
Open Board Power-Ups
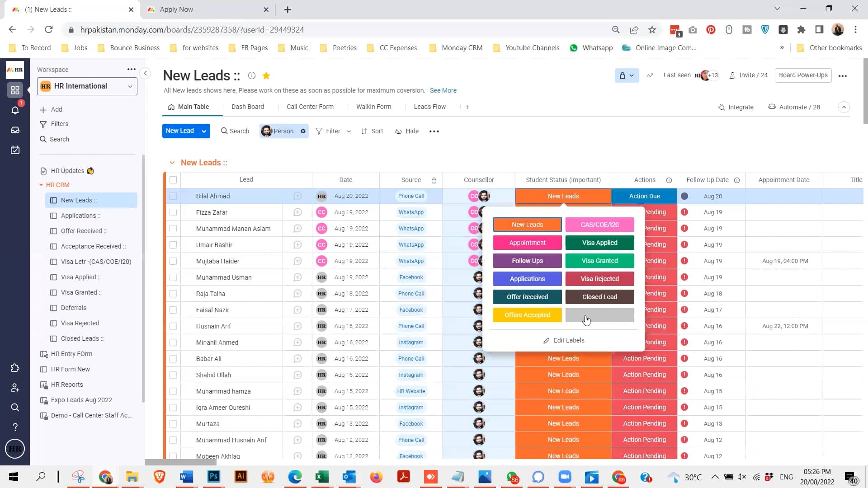tap(803, 75)
